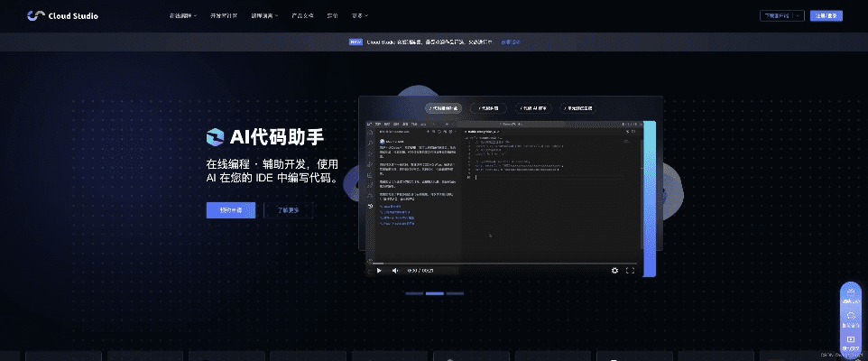Click the blue button under AI代码助手
The image size is (868, 361).
[230, 210]
